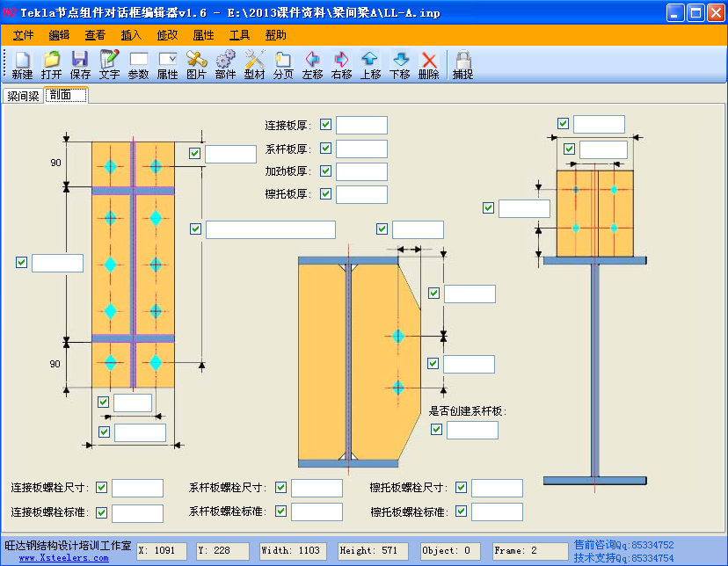Click the 部件 gears icon
This screenshot has height=566, width=728.
pos(225,65)
